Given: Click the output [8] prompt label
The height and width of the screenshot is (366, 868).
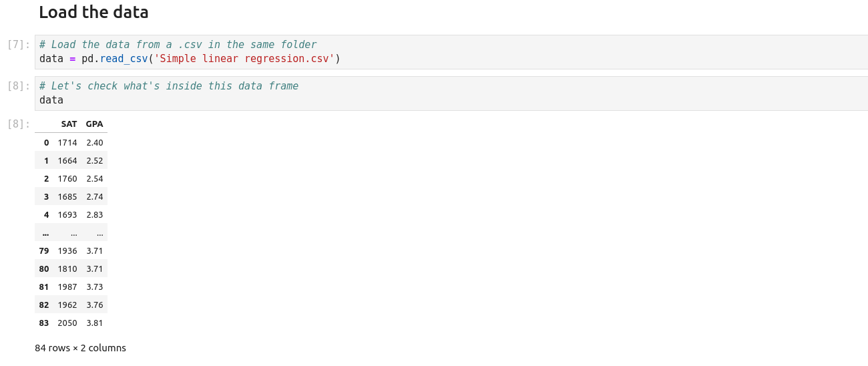Looking at the screenshot, I should pos(19,124).
